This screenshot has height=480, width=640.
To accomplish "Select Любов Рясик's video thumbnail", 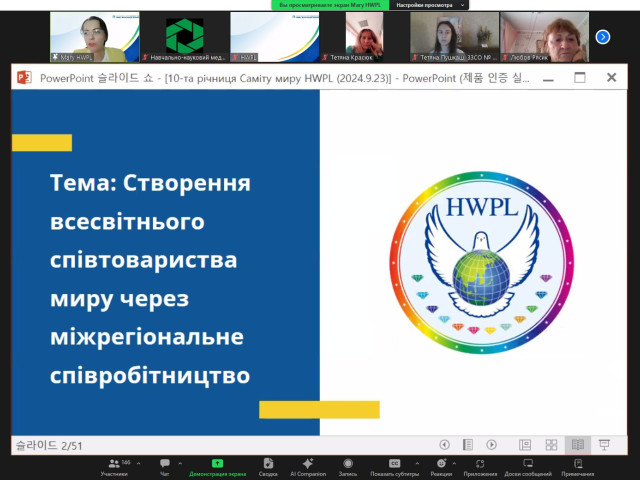I will [544, 37].
